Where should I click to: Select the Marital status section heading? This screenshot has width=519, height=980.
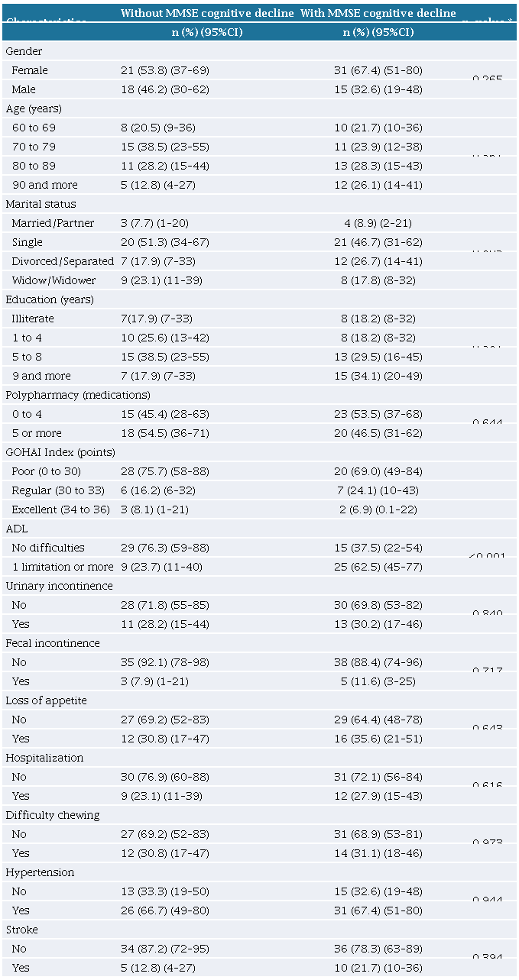tap(41, 204)
